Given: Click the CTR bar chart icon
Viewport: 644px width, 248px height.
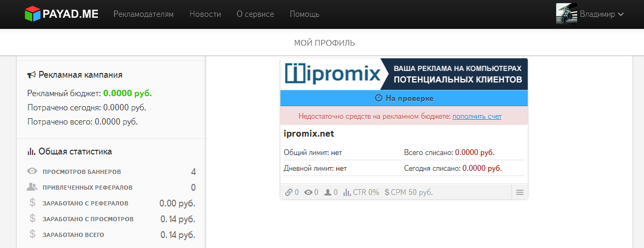Looking at the screenshot, I should click(347, 192).
